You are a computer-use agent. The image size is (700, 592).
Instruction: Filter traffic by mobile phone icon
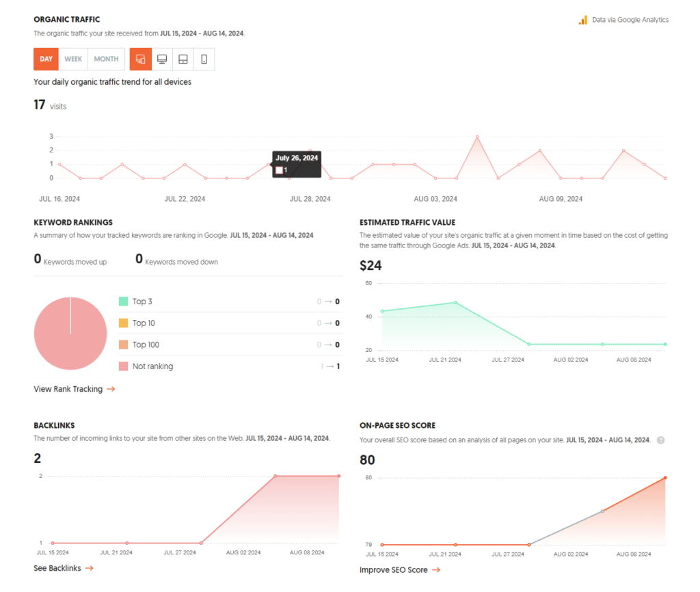coord(204,59)
